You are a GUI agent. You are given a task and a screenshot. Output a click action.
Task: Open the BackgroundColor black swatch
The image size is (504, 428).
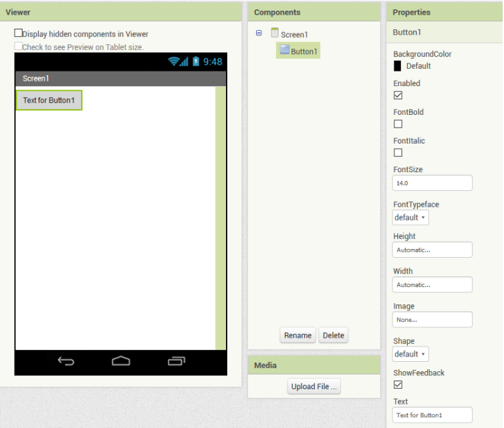tap(397, 65)
